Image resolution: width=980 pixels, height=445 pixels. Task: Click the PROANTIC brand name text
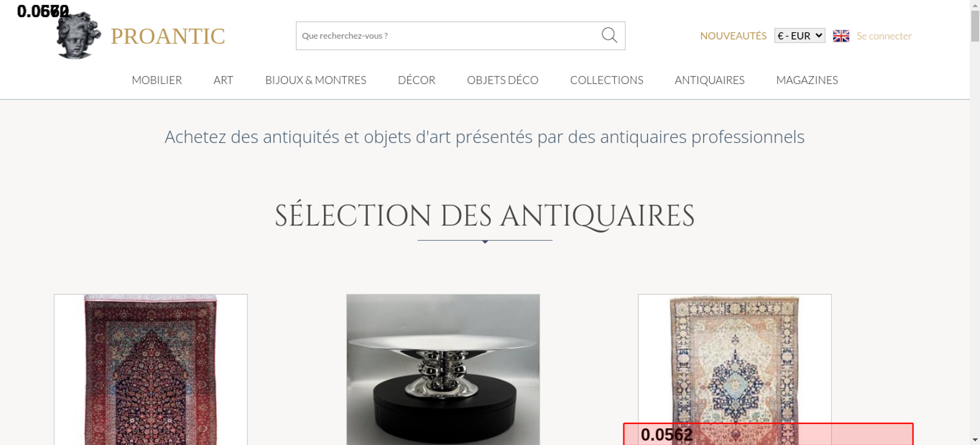(168, 36)
